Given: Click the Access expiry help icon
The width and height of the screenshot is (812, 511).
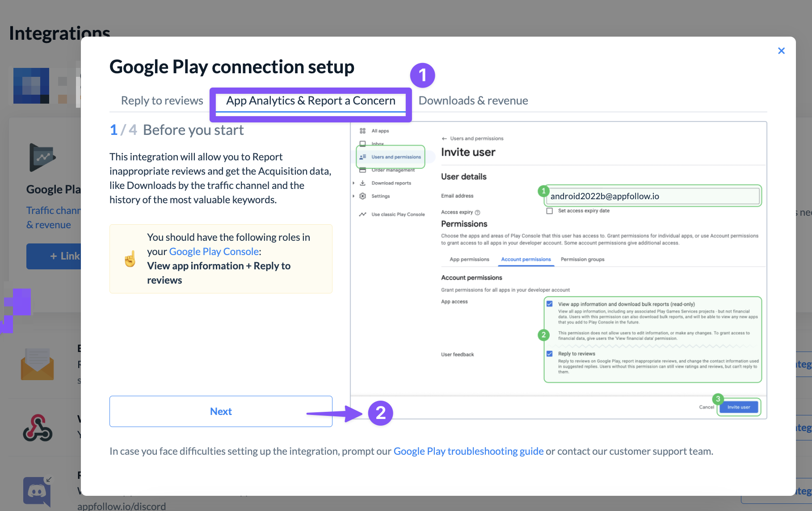Looking at the screenshot, I should coord(477,213).
